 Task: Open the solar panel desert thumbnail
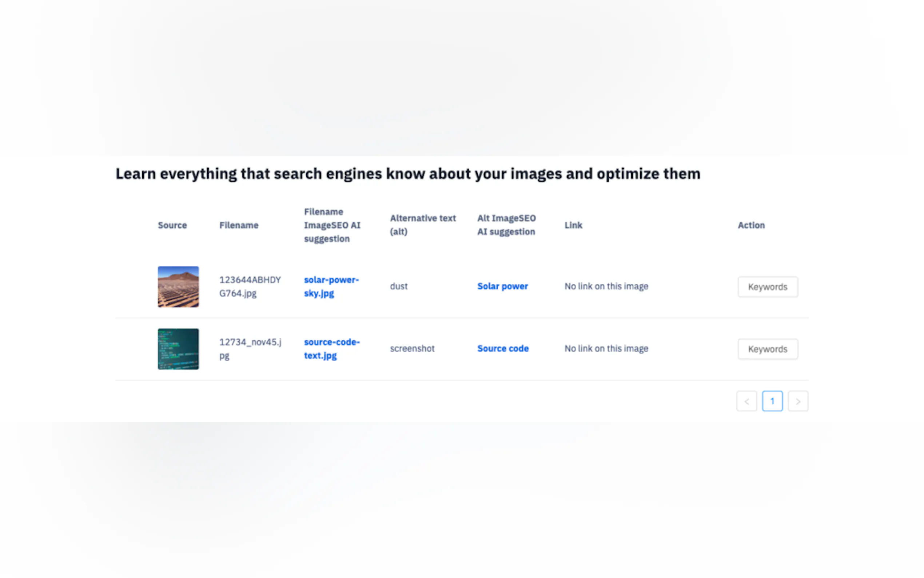(x=178, y=286)
